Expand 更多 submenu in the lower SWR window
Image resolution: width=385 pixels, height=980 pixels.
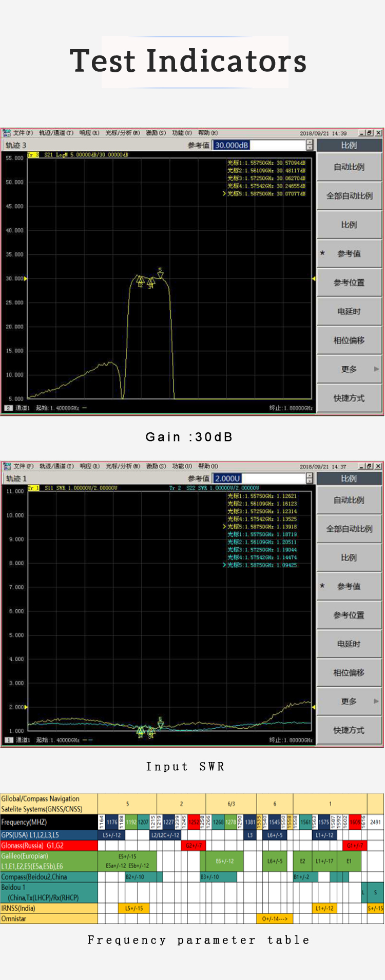(x=350, y=701)
